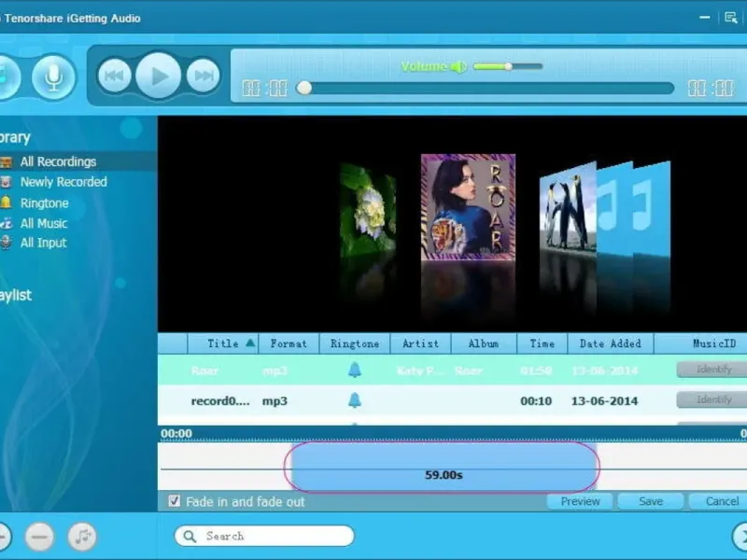Play the selected recording
Screen dimensions: 747x560
tap(158, 76)
